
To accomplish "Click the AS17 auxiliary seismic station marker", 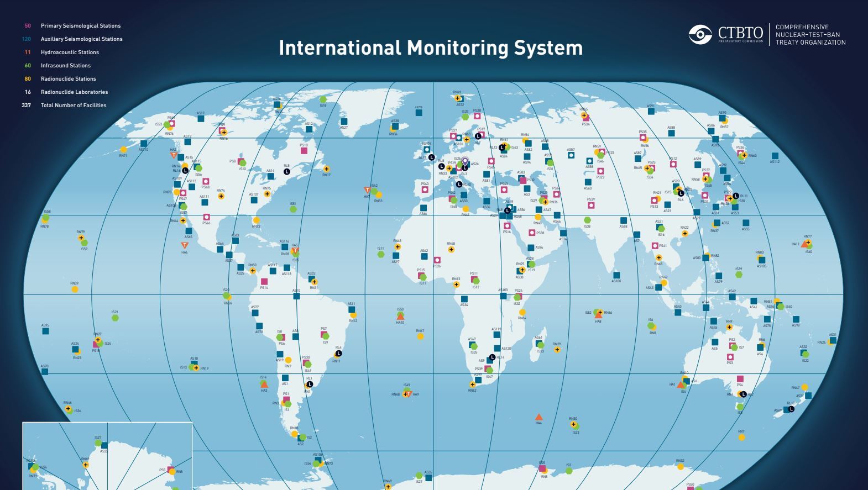I will click(201, 118).
